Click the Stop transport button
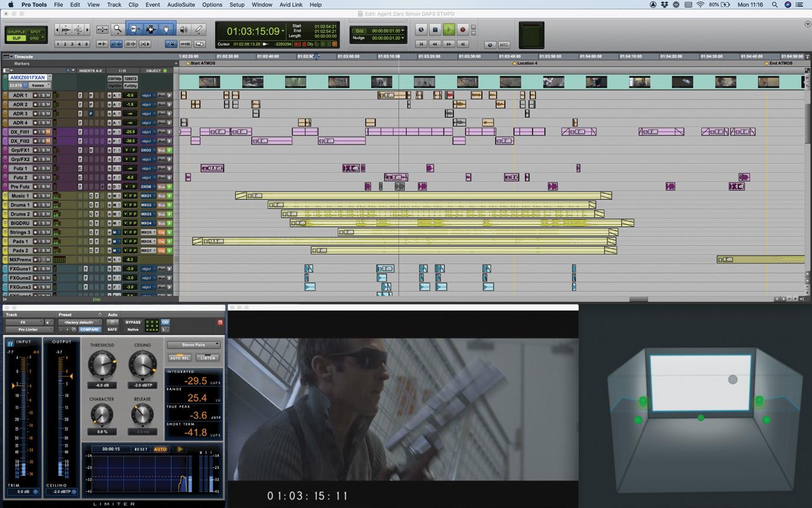Image resolution: width=812 pixels, height=508 pixels. click(435, 29)
